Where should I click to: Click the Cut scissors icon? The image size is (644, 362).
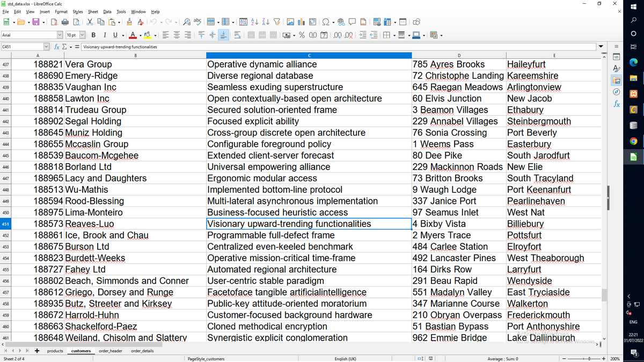pos(90,22)
